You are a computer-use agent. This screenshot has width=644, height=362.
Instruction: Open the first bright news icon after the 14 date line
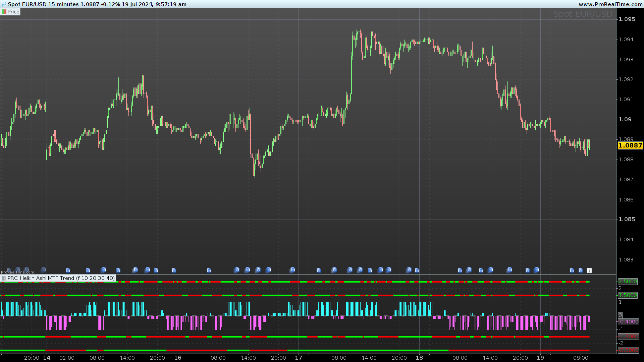(x=68, y=270)
